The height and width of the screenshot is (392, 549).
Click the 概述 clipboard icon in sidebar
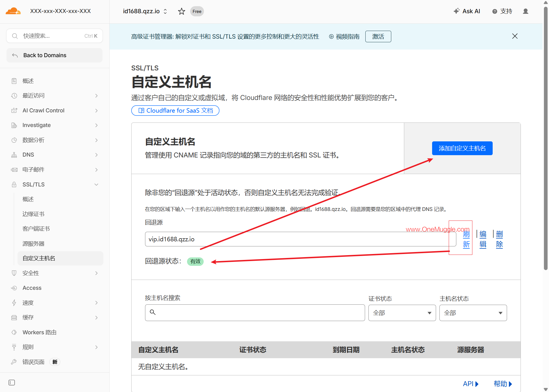pos(14,81)
